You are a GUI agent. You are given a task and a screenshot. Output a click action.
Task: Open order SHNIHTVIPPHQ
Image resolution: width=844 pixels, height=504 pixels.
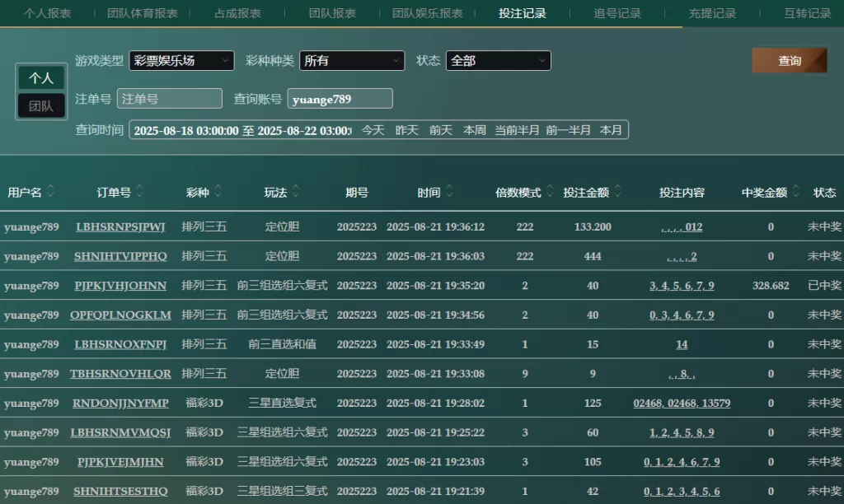coord(120,257)
